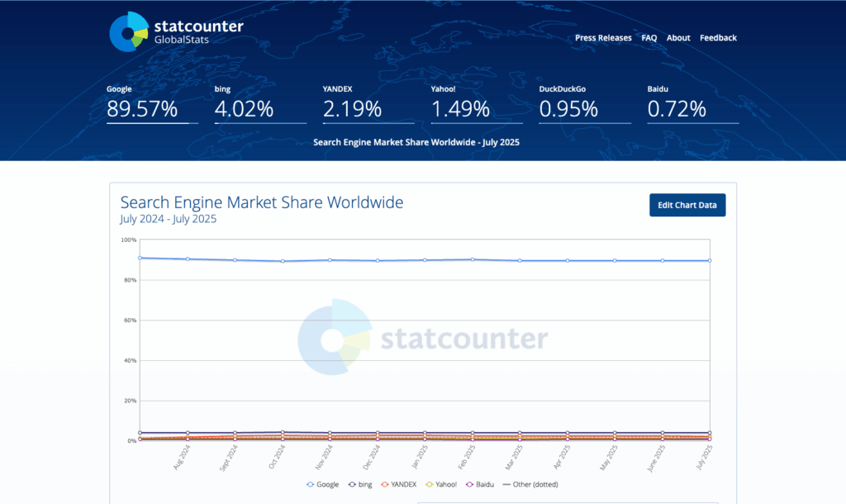Toggle the YANDEX series in the legend
846x504 pixels.
click(x=398, y=484)
